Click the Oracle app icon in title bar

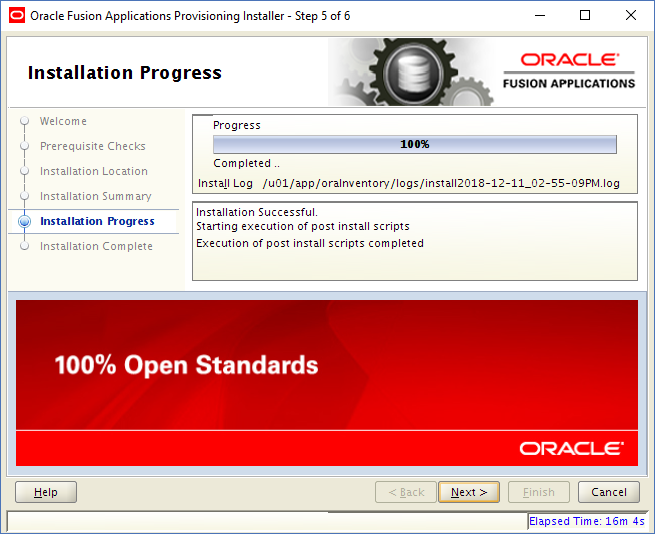tap(17, 15)
